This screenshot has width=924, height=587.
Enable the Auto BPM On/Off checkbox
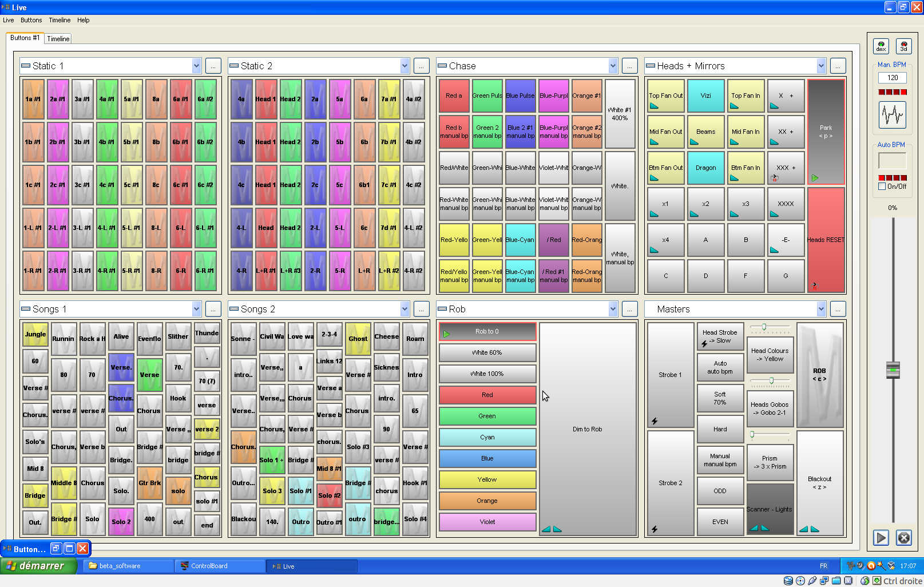[882, 187]
